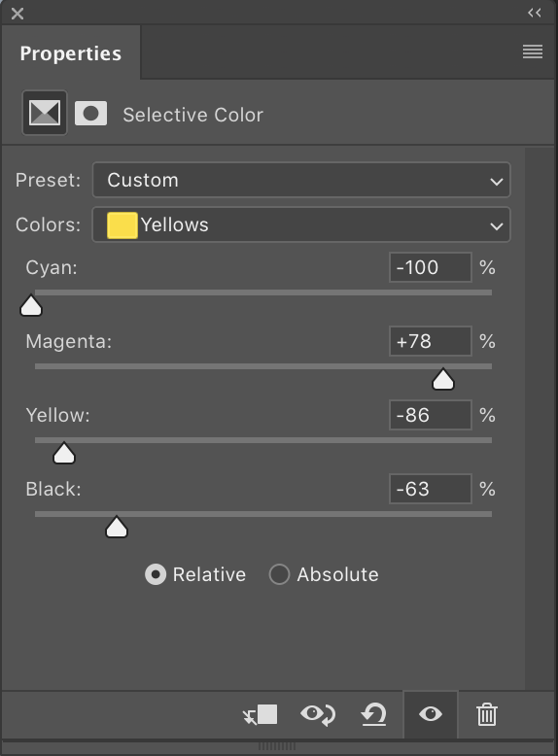
Task: Click the Black slider handle
Action: (x=117, y=527)
